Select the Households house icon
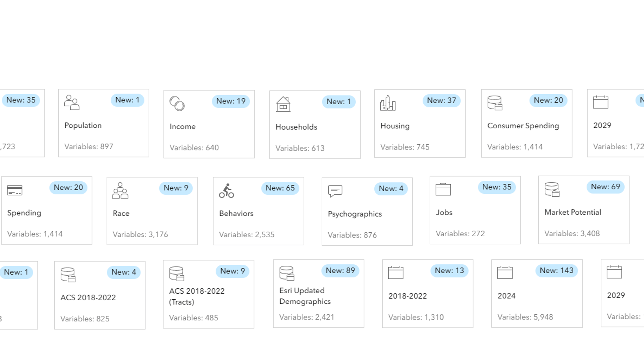The height and width of the screenshot is (362, 644). (283, 105)
